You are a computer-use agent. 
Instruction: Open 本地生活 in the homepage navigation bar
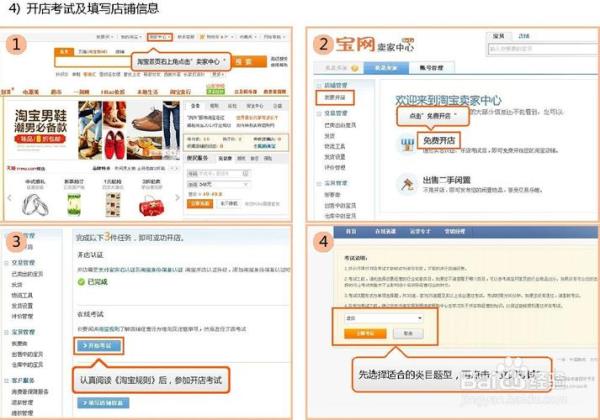point(147,92)
